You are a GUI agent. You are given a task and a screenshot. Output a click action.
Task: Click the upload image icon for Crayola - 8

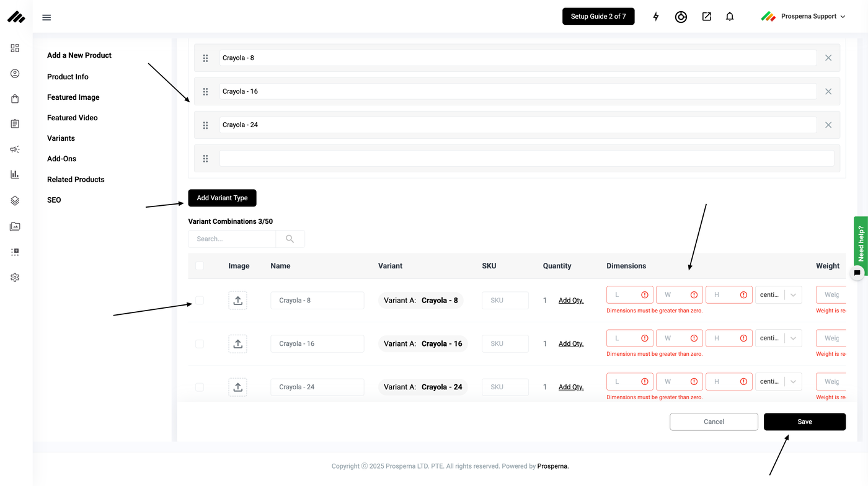[238, 301]
